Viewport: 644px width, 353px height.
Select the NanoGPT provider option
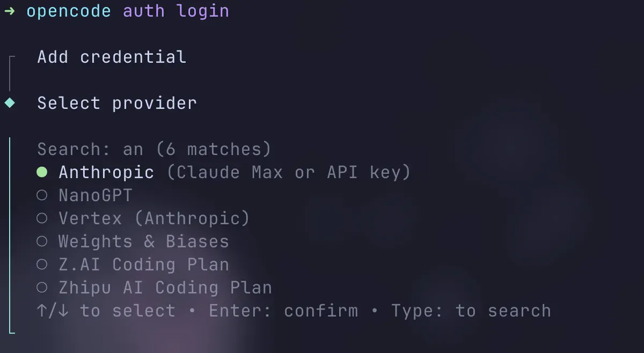tap(95, 195)
